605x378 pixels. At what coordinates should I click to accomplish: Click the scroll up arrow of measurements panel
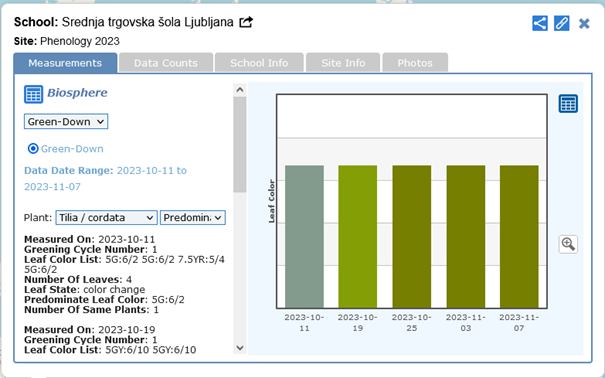pos(240,90)
